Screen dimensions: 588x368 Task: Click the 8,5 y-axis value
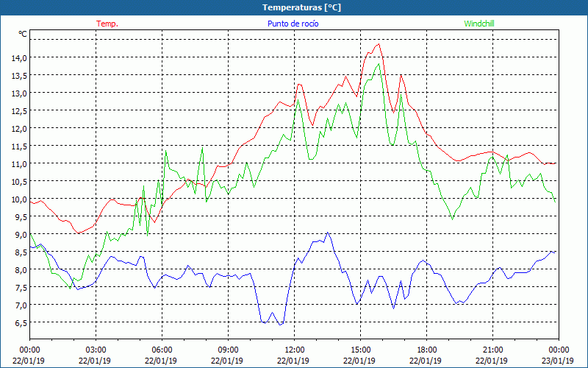pos(21,252)
